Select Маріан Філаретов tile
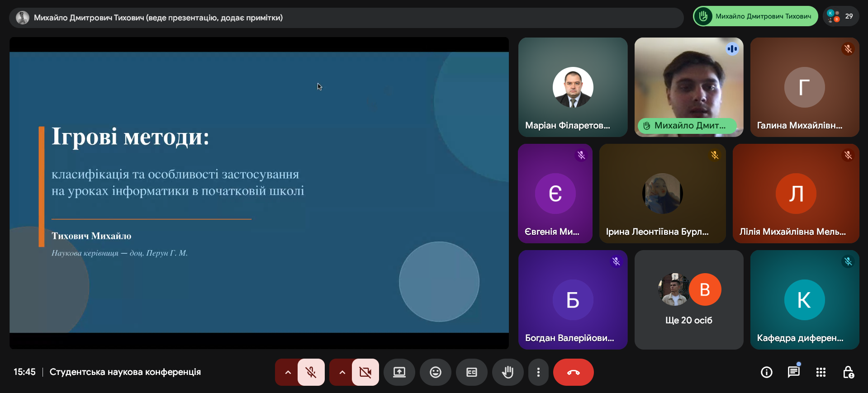Screen dimensions: 868x393 click(573, 87)
